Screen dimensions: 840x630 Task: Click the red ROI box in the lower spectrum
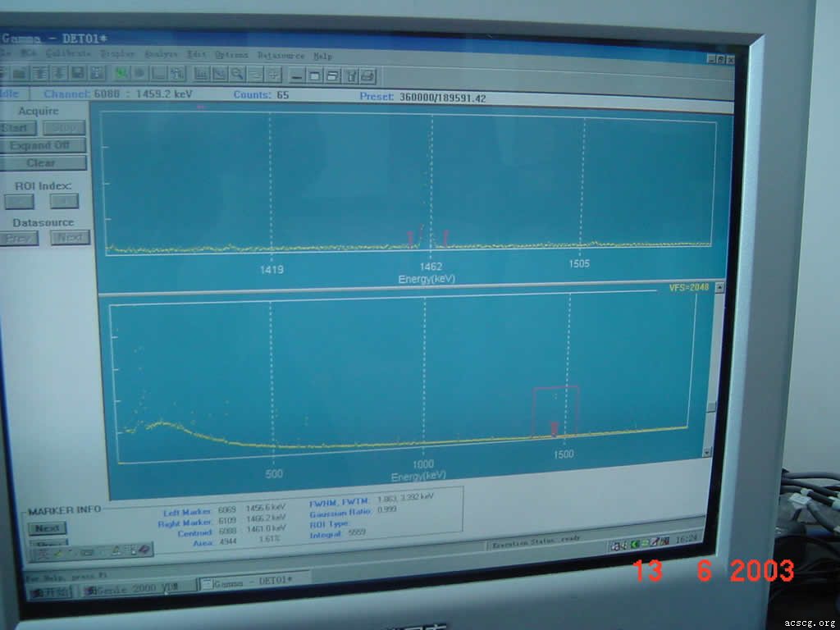tap(556, 410)
